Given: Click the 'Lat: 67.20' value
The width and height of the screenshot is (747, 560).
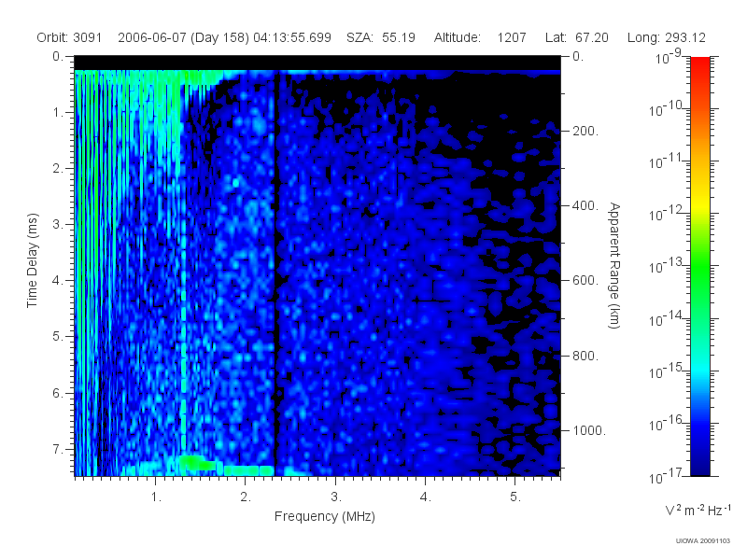Looking at the screenshot, I should (x=577, y=37).
